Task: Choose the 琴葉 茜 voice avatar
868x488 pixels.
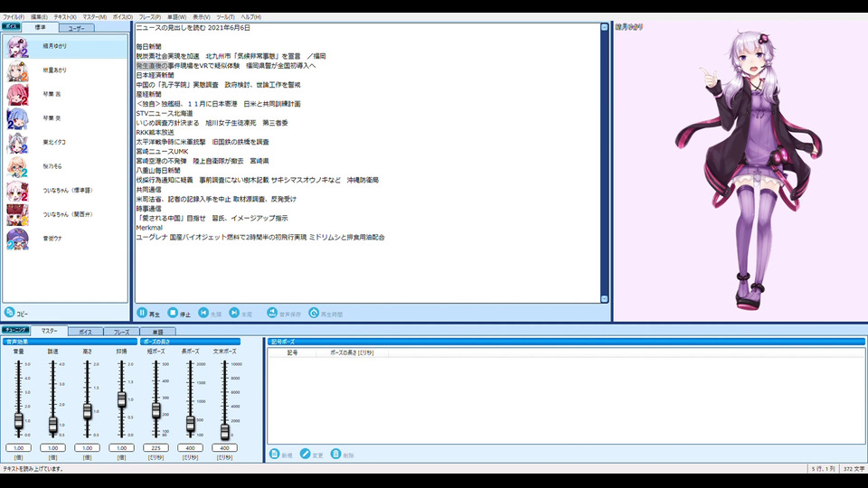Action: (x=17, y=95)
